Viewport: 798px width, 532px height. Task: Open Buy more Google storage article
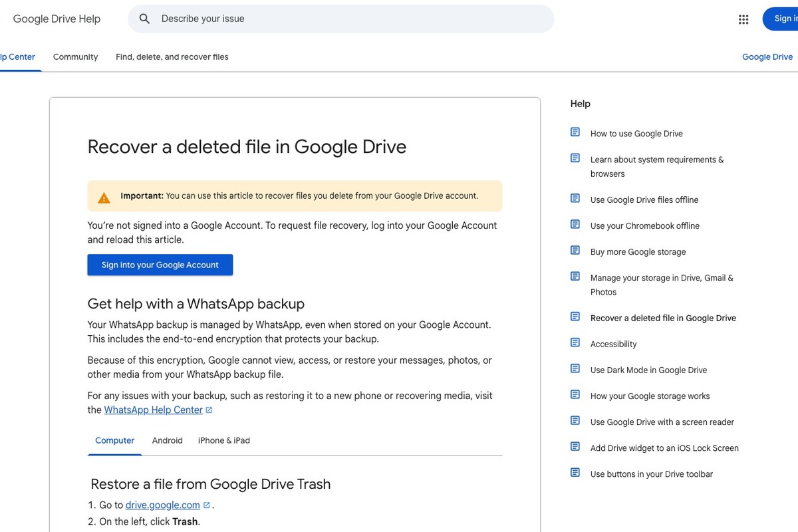pos(638,251)
